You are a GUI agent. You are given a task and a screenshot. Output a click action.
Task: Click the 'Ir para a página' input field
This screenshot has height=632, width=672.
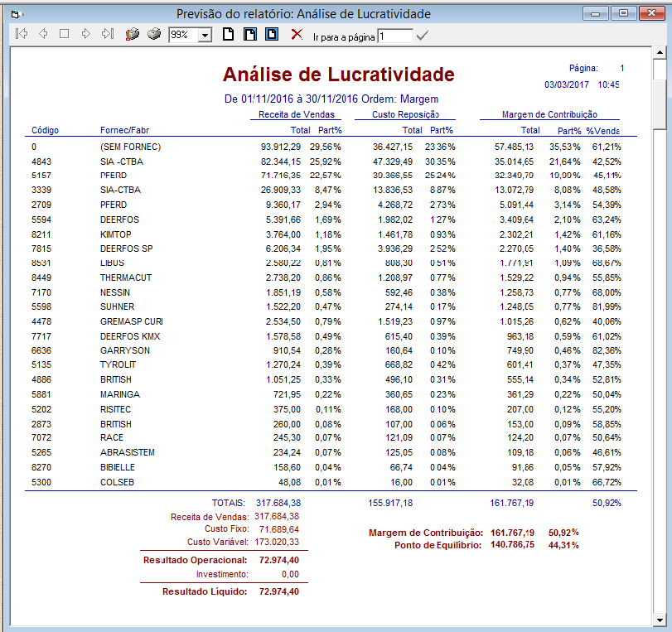pyautogui.click(x=394, y=36)
